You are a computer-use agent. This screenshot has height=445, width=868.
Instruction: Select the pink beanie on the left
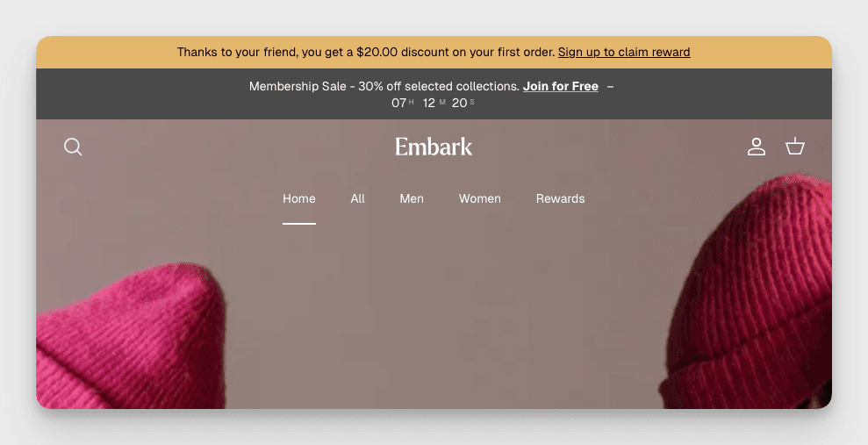click(132, 342)
